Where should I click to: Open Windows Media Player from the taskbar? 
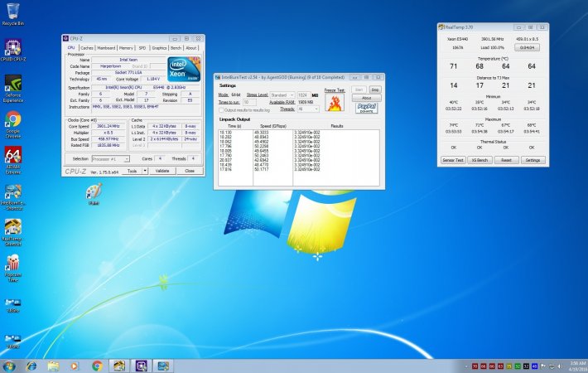(75, 366)
